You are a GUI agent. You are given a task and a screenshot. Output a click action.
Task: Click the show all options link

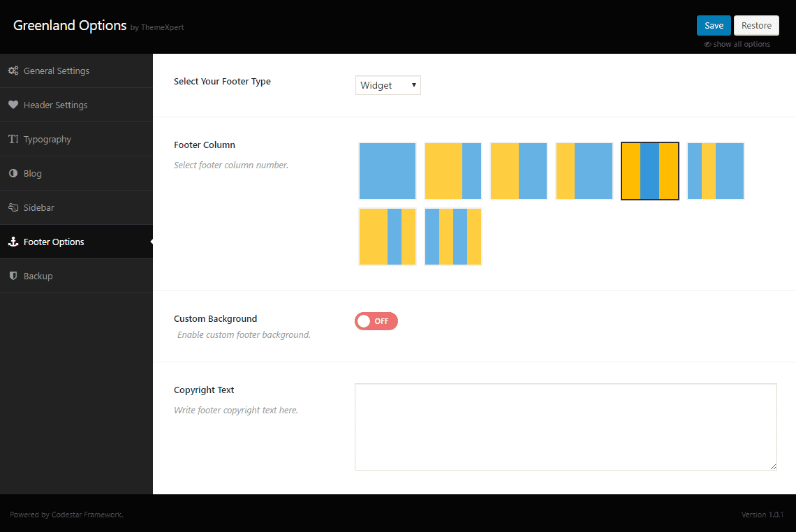742,44
